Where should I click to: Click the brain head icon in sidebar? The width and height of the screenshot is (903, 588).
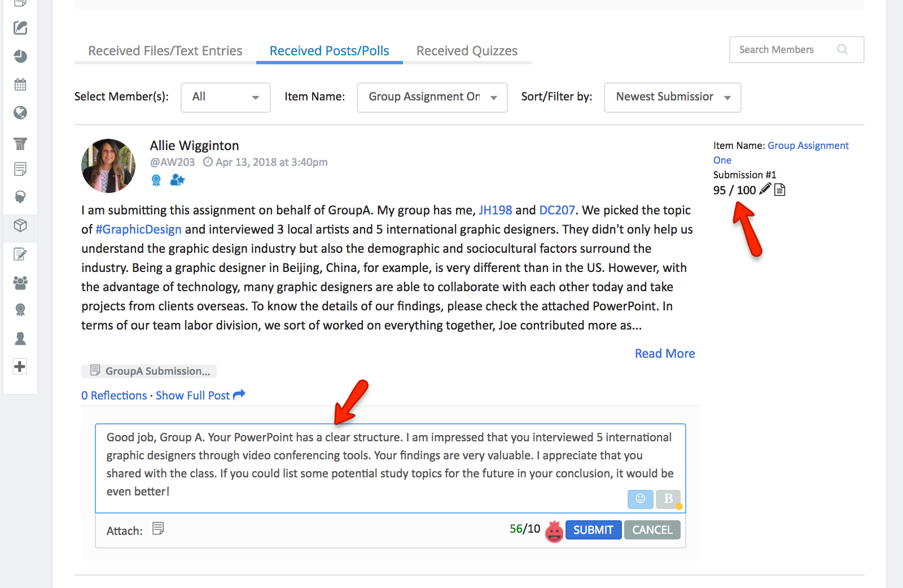[20, 197]
